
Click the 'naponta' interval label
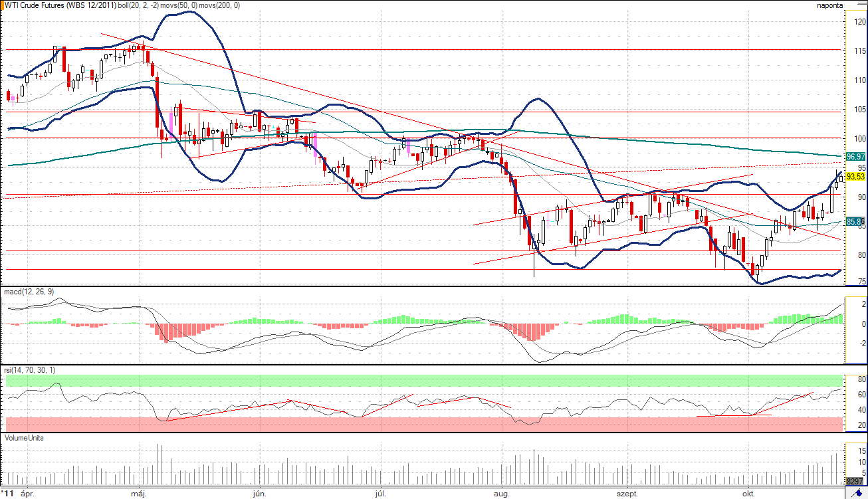831,5
